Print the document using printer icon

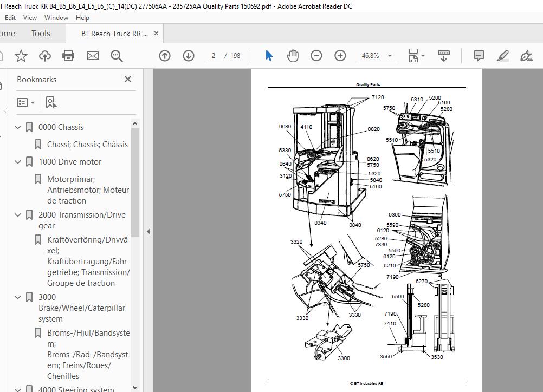(68, 56)
